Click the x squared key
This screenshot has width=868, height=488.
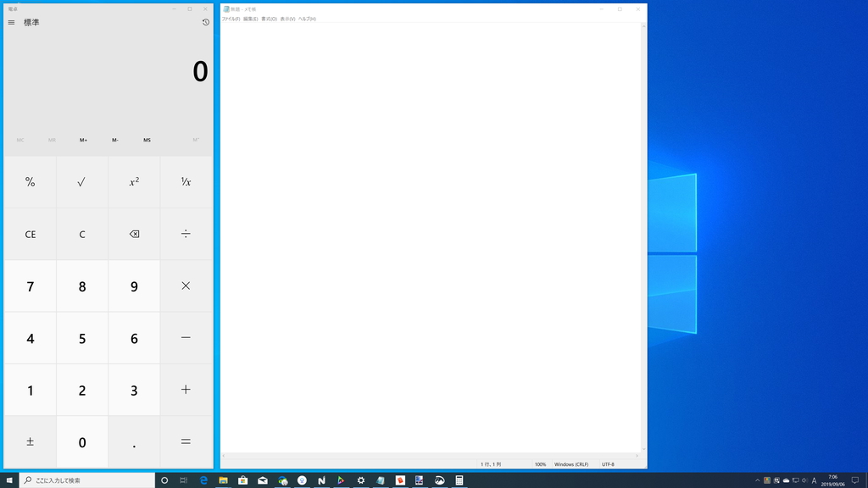[134, 182]
